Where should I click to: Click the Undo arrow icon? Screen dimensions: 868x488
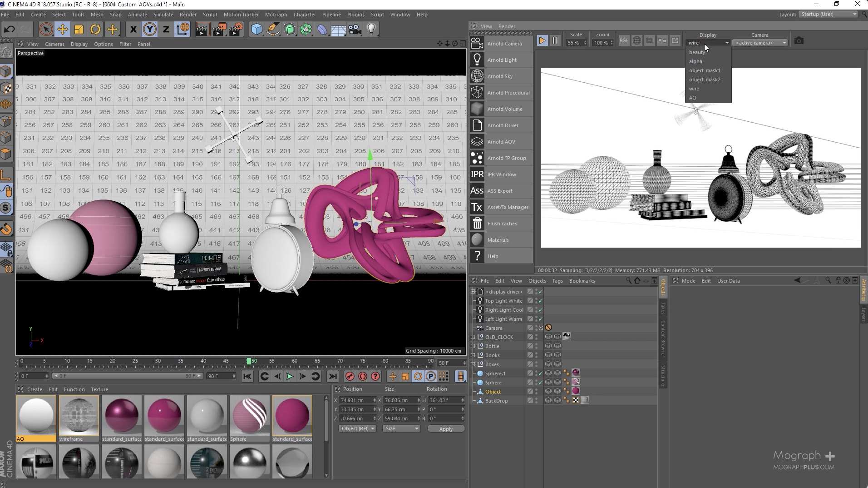click(x=9, y=30)
